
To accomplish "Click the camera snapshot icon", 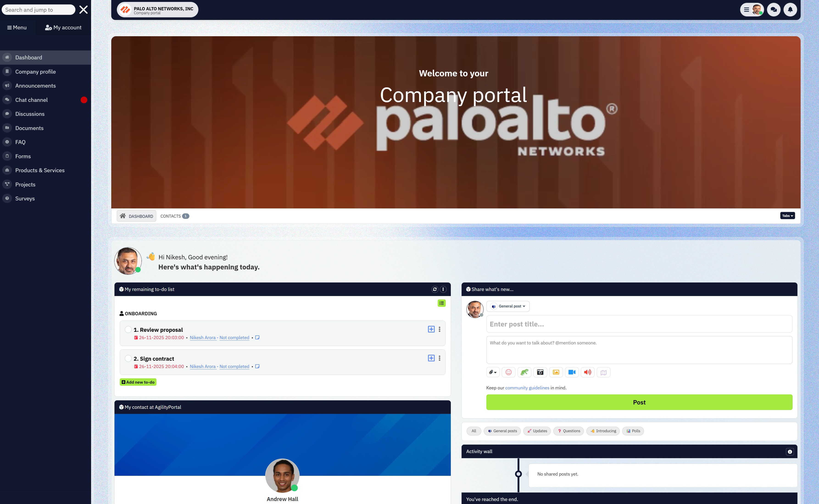I will pos(540,372).
